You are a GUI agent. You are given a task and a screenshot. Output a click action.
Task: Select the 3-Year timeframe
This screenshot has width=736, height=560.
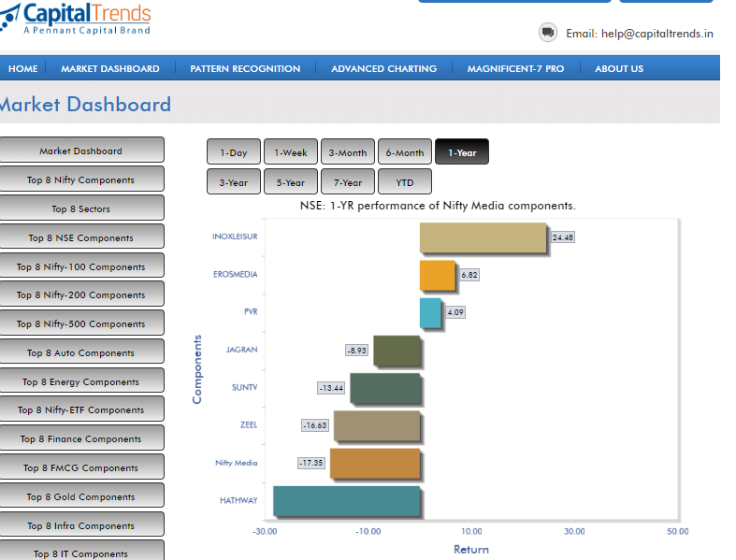233,181
